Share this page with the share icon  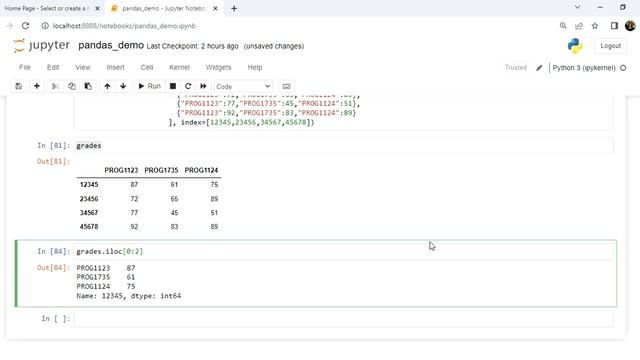(x=579, y=26)
